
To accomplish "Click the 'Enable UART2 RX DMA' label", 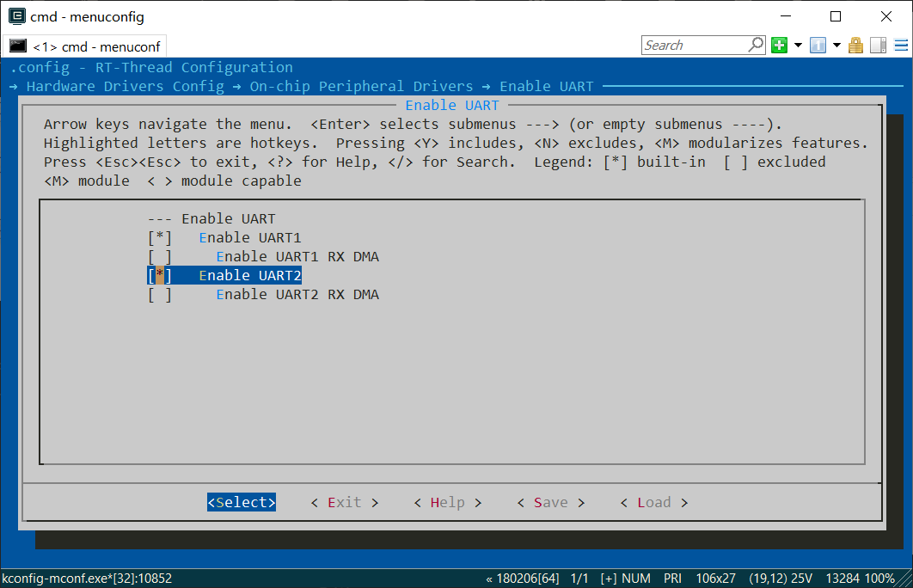I will pos(297,295).
